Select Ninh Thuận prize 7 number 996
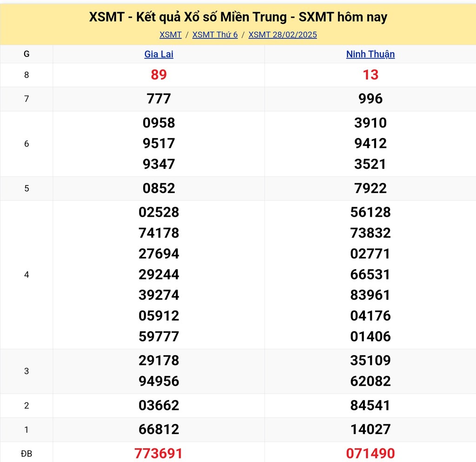The image size is (476, 462). pos(370,99)
